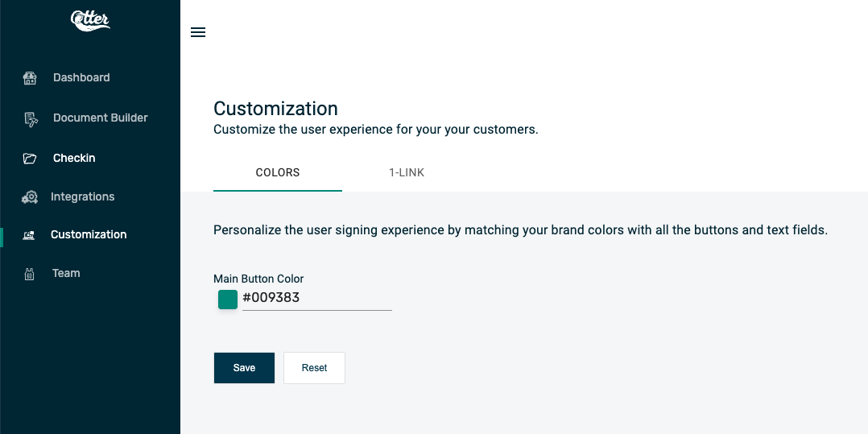Click the Team jersey icon
The image size is (868, 434).
point(29,274)
